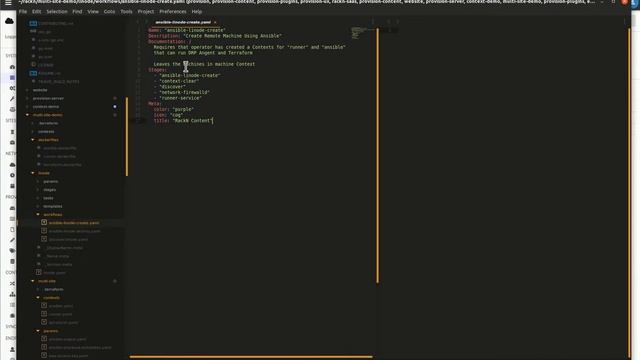This screenshot has height=360, width=640.
Task: Select ansible-linode-create.yaml in the file tree
Action: (x=74, y=223)
